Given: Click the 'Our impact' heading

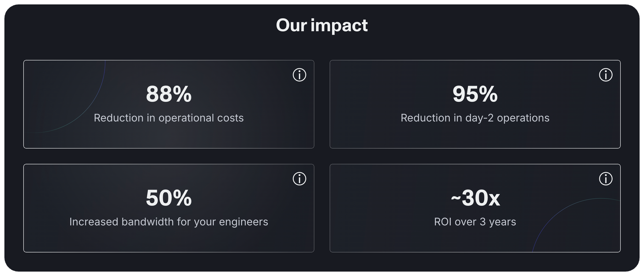Looking at the screenshot, I should [322, 25].
